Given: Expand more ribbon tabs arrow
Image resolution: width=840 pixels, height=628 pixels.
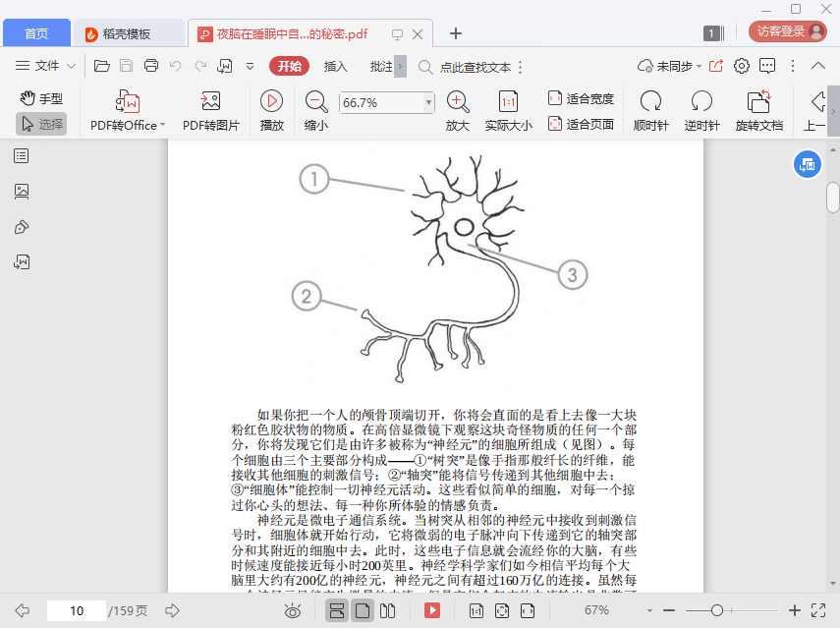Looking at the screenshot, I should coord(400,67).
